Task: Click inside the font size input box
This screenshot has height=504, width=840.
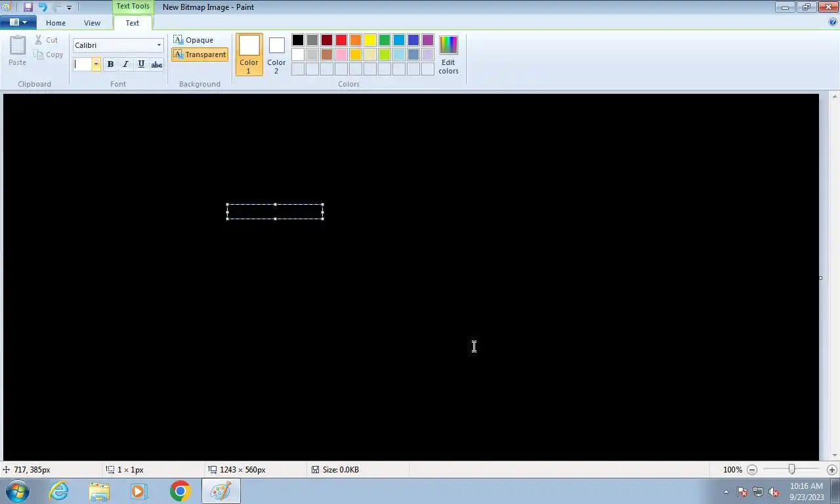Action: pos(82,64)
